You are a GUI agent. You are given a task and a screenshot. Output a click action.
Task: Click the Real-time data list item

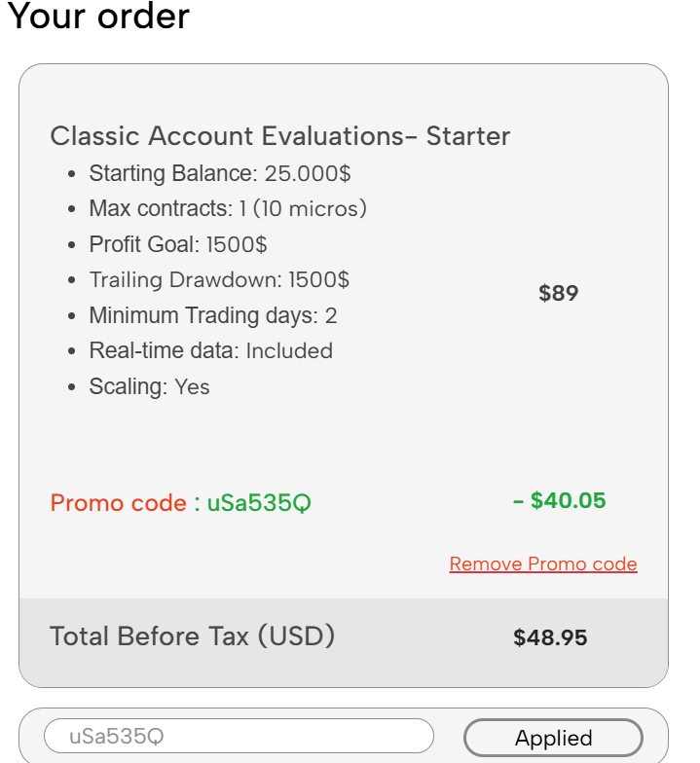click(x=210, y=350)
